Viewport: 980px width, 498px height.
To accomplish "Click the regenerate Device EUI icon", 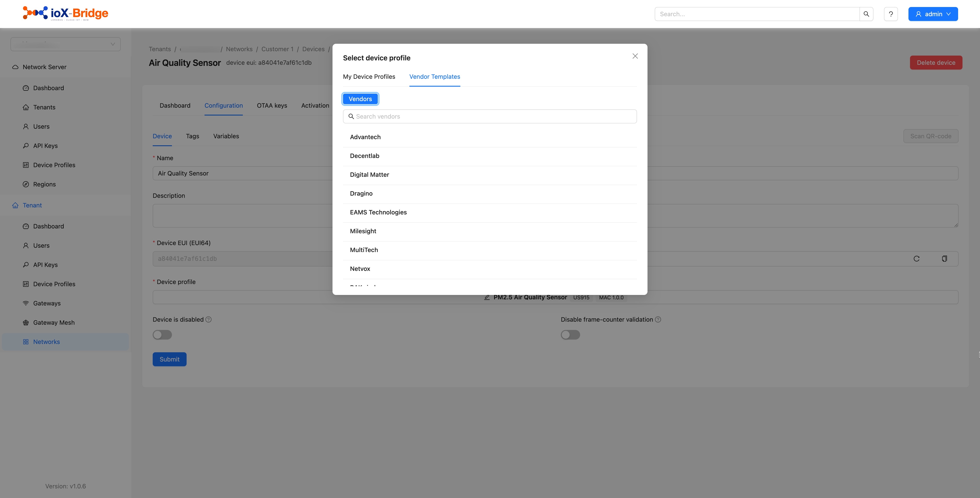I will 916,259.
